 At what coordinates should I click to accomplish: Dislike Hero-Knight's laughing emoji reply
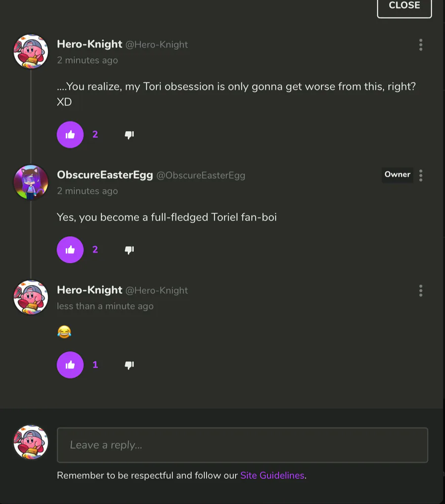click(129, 365)
